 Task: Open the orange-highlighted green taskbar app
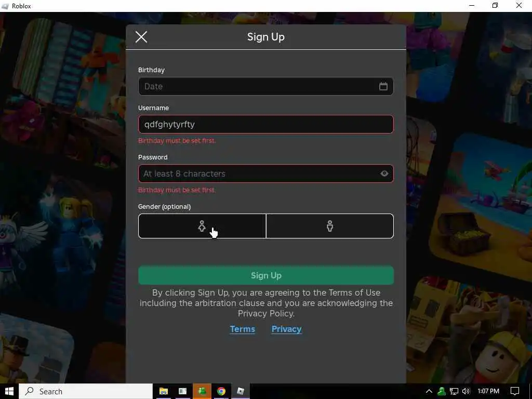pos(202,391)
